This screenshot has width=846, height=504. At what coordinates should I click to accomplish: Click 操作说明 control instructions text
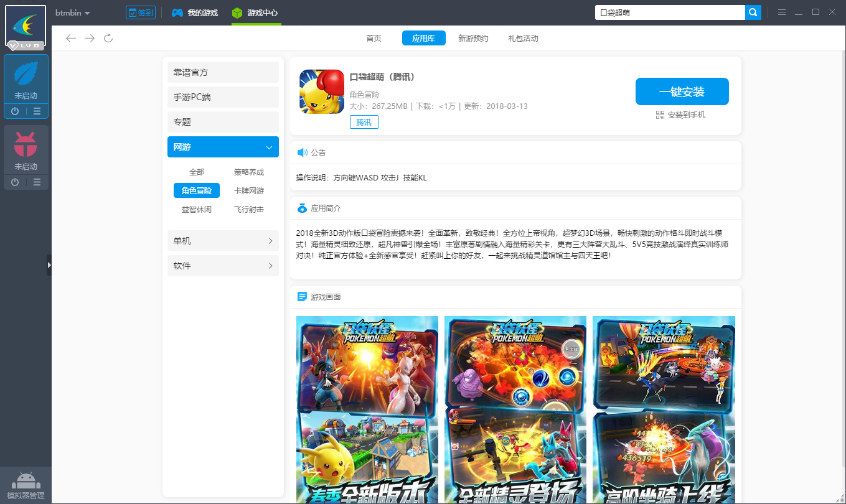pos(361,178)
